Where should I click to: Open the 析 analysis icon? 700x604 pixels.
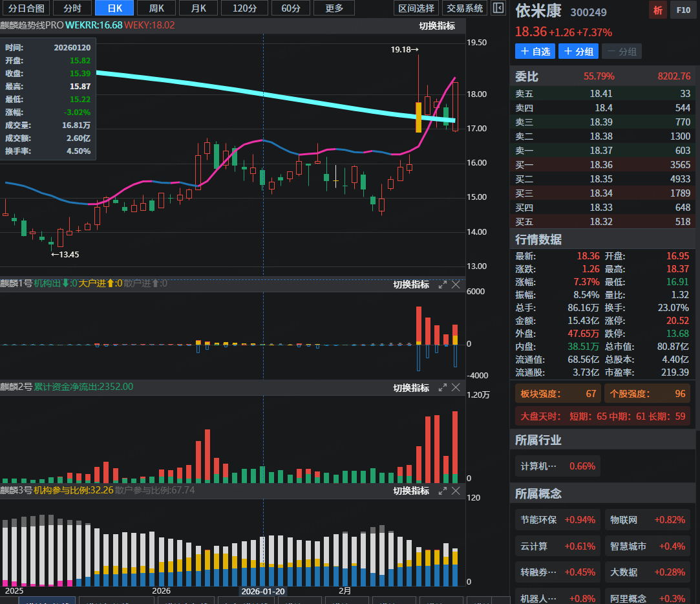[657, 10]
